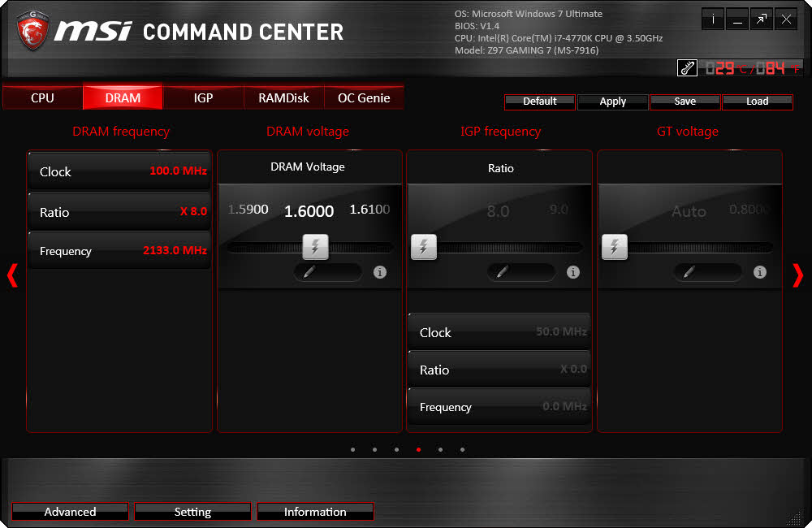
Task: Apply the current settings
Action: pos(612,102)
